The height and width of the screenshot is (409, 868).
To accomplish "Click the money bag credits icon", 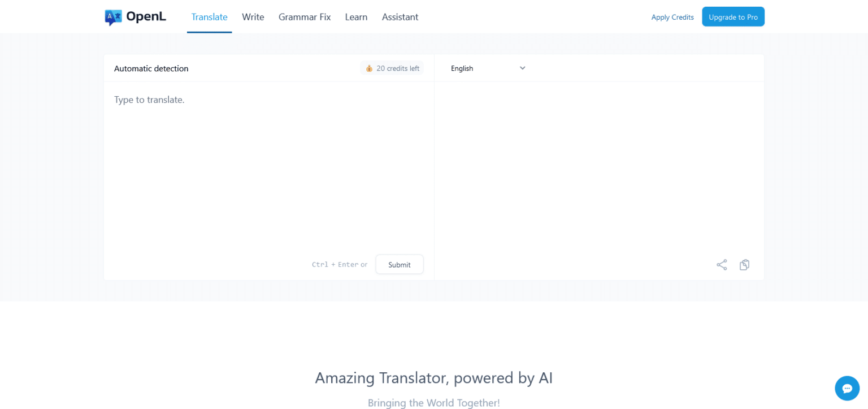I will tap(368, 68).
